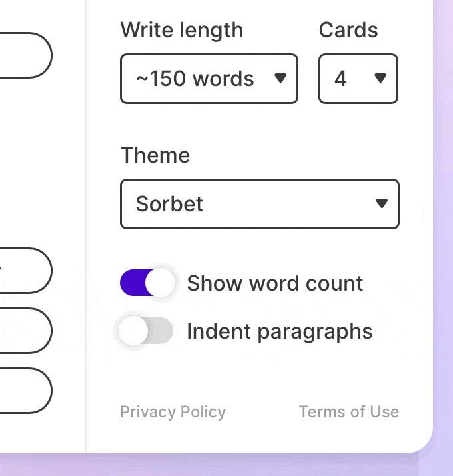453x476 pixels.
Task: Click the partially visible rounded button beside Write length
Action: point(25,55)
